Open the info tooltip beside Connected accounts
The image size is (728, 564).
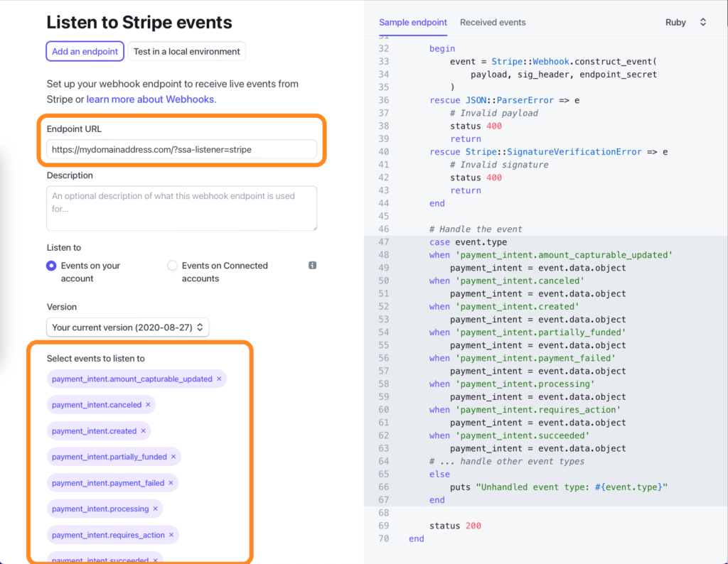coord(311,265)
